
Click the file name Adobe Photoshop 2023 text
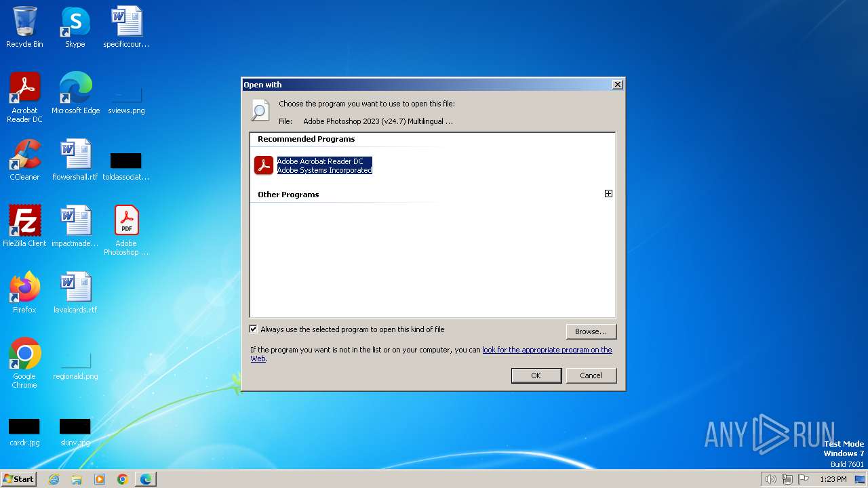(378, 121)
